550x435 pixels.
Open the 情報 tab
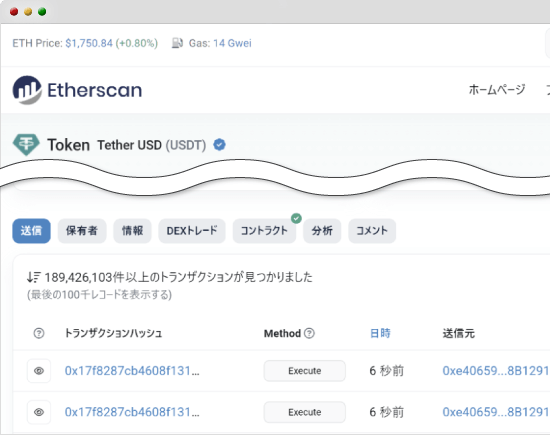[132, 231]
